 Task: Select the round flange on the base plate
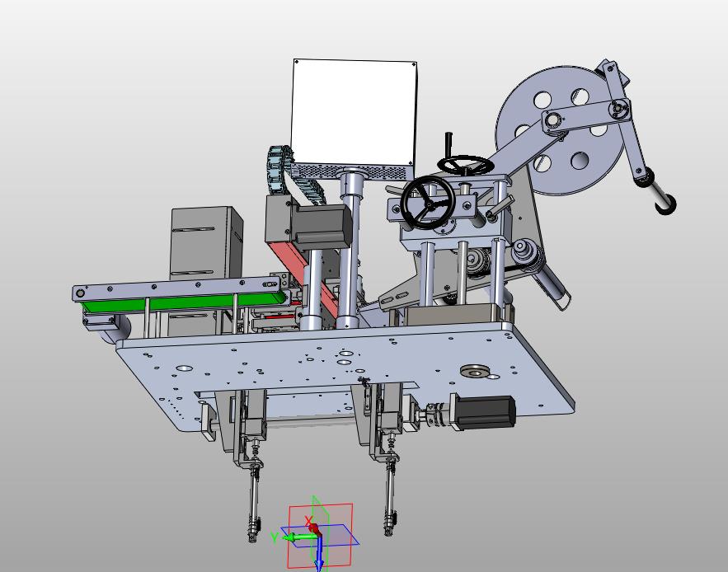475,371
